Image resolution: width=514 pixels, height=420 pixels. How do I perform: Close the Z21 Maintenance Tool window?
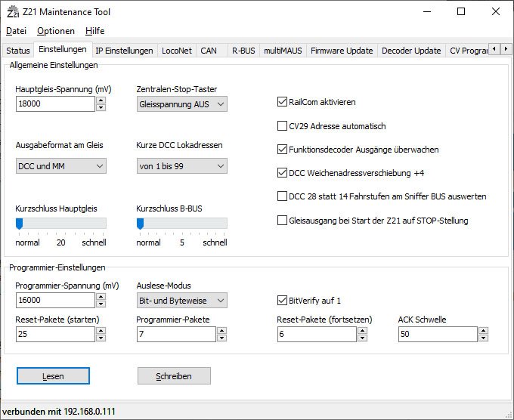click(496, 12)
